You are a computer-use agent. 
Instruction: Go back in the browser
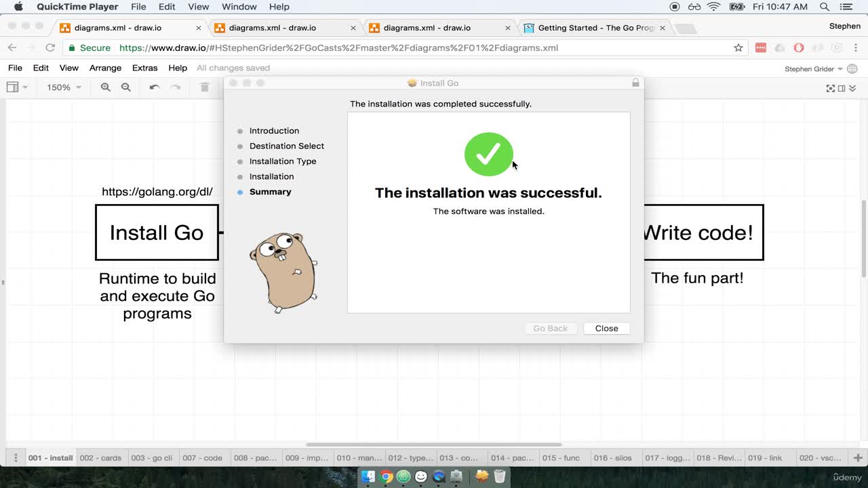click(x=12, y=47)
